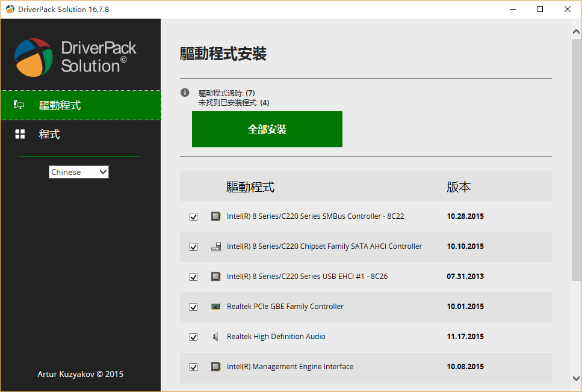This screenshot has width=582, height=392.
Task: Uncheck the SMBus Controller - 8C22 driver
Action: [193, 216]
